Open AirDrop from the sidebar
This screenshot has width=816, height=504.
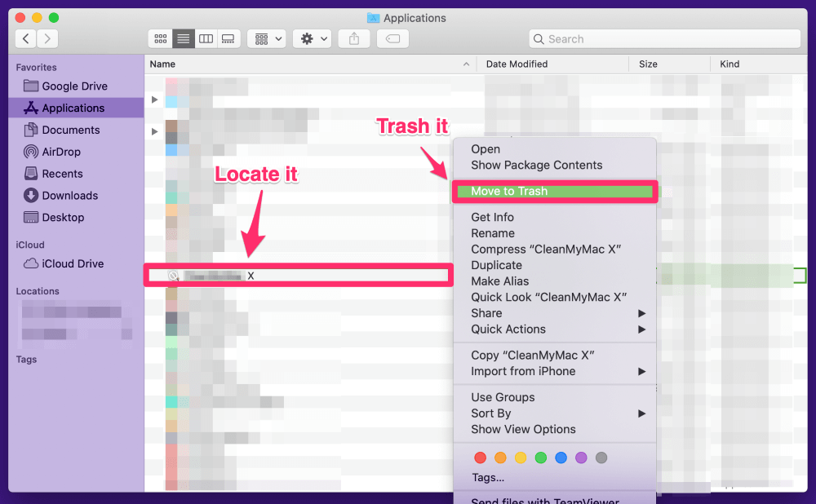76,152
